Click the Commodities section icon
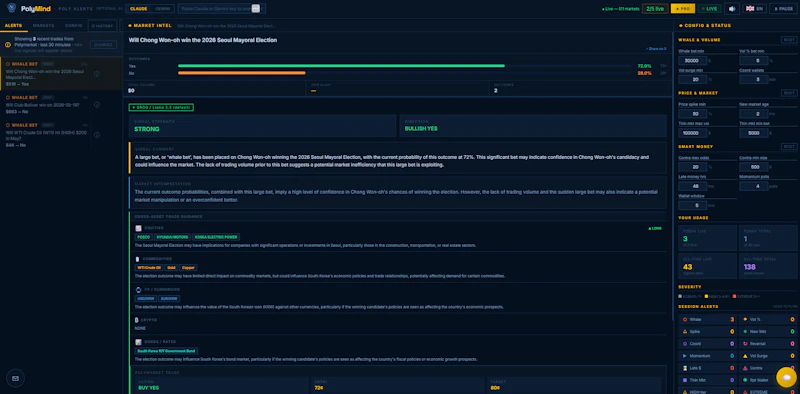800x394 pixels. pos(137,259)
